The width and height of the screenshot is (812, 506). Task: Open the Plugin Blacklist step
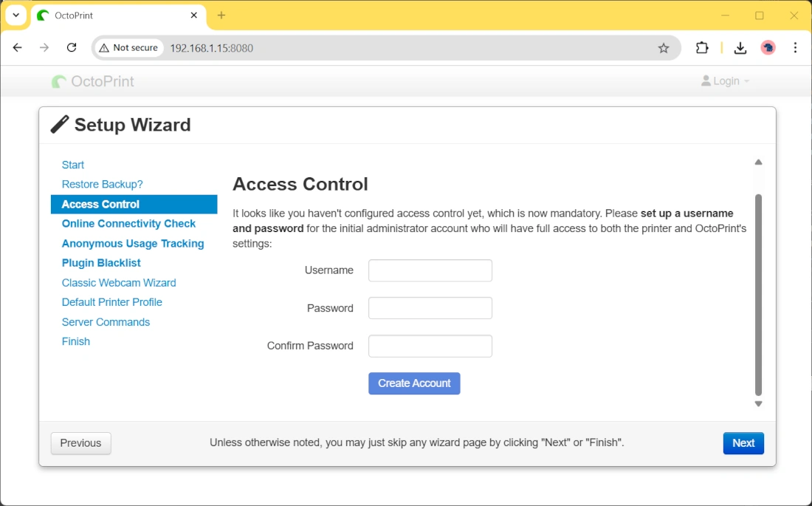click(x=101, y=263)
